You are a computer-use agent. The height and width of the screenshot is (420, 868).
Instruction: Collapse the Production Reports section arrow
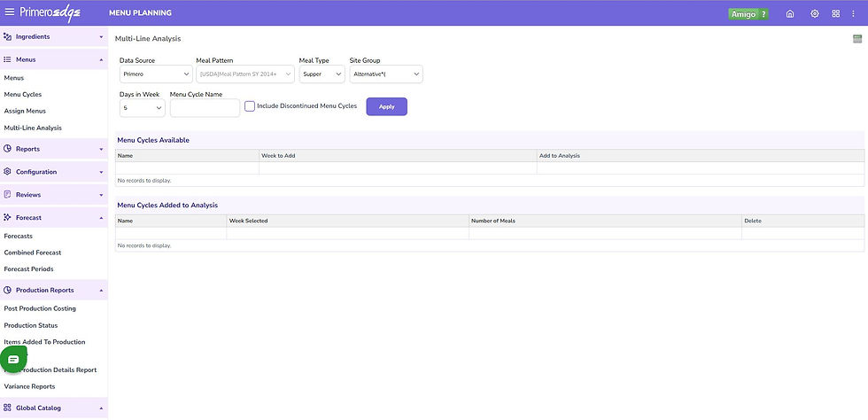point(101,290)
